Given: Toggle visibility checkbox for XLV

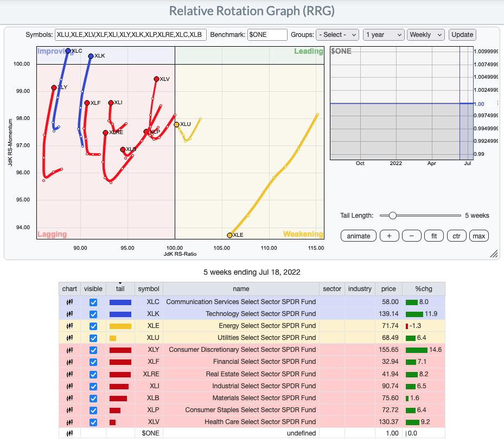Looking at the screenshot, I should [93, 422].
